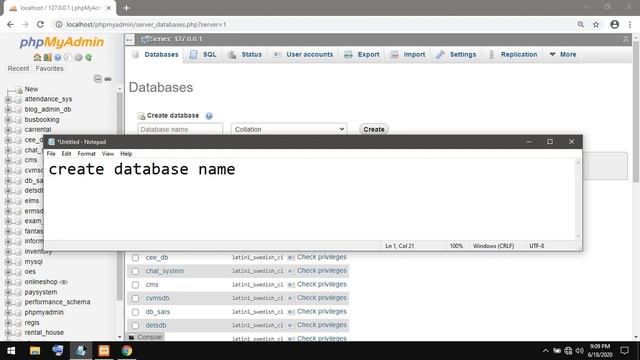Open the Import tab

(408, 54)
